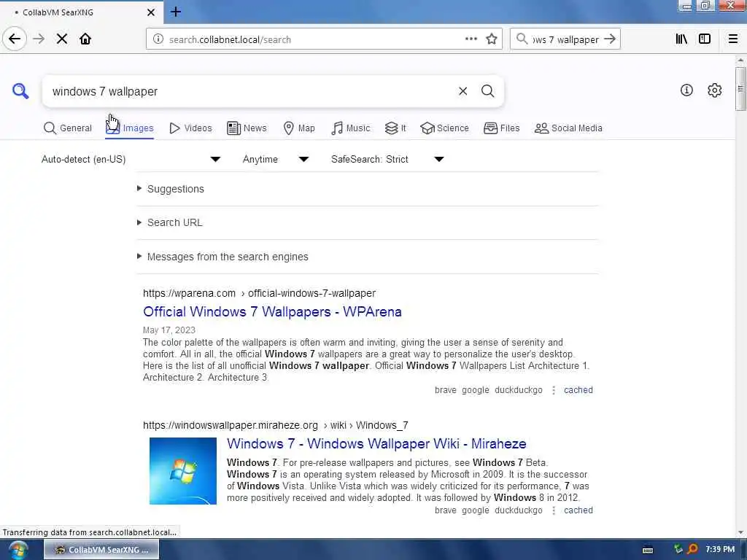Open the SafeSearch: Strict dropdown
The image size is (747, 560).
pyautogui.click(x=387, y=159)
